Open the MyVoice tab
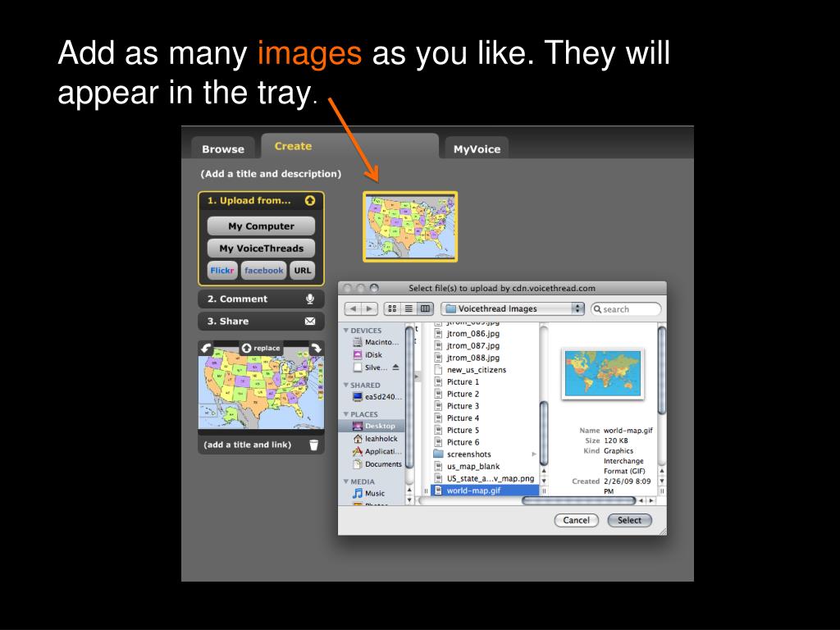The height and width of the screenshot is (630, 840). [477, 149]
